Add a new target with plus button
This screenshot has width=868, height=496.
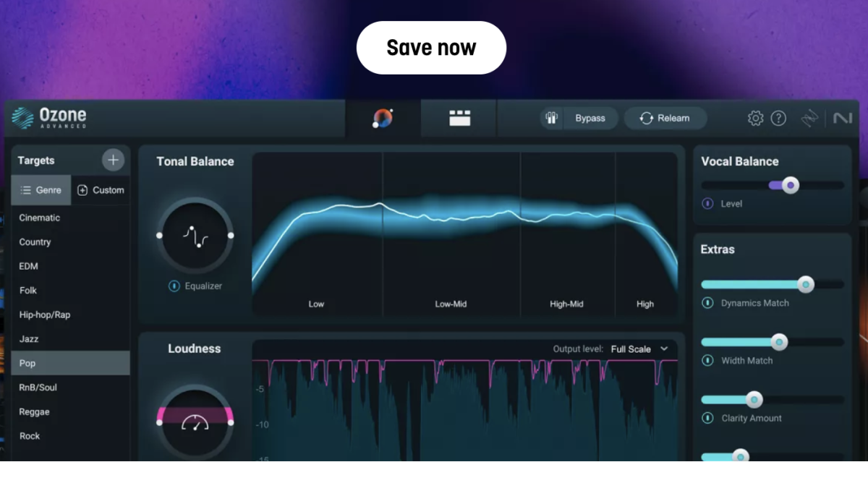(x=113, y=160)
